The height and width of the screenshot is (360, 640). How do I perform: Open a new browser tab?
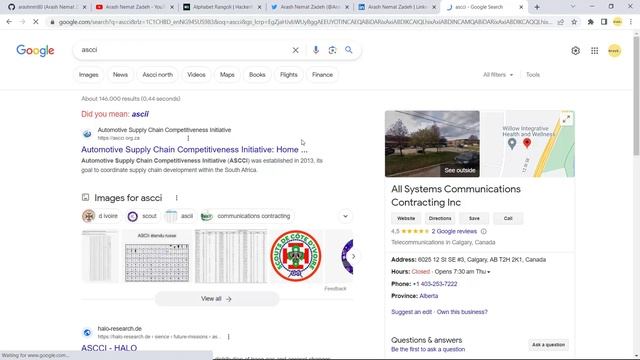(537, 7)
